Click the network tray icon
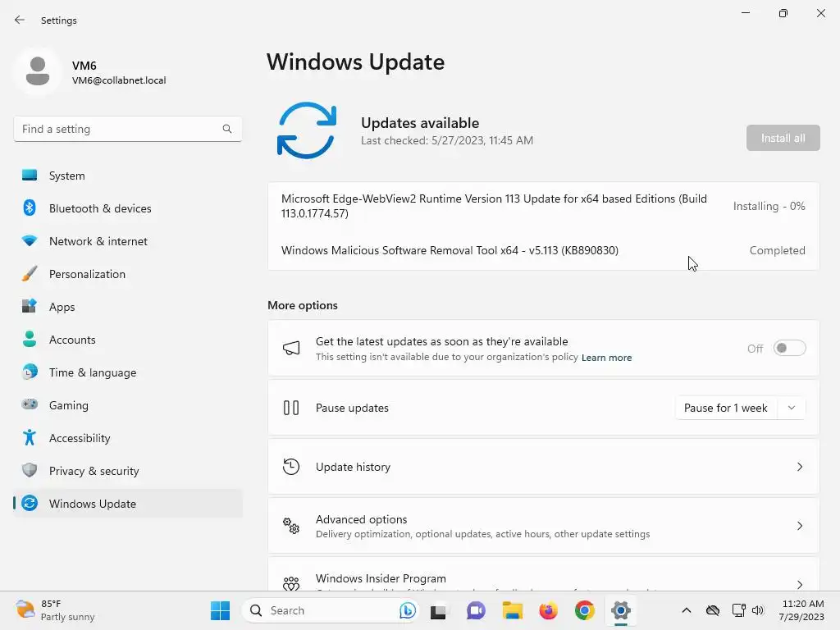 pyautogui.click(x=739, y=610)
